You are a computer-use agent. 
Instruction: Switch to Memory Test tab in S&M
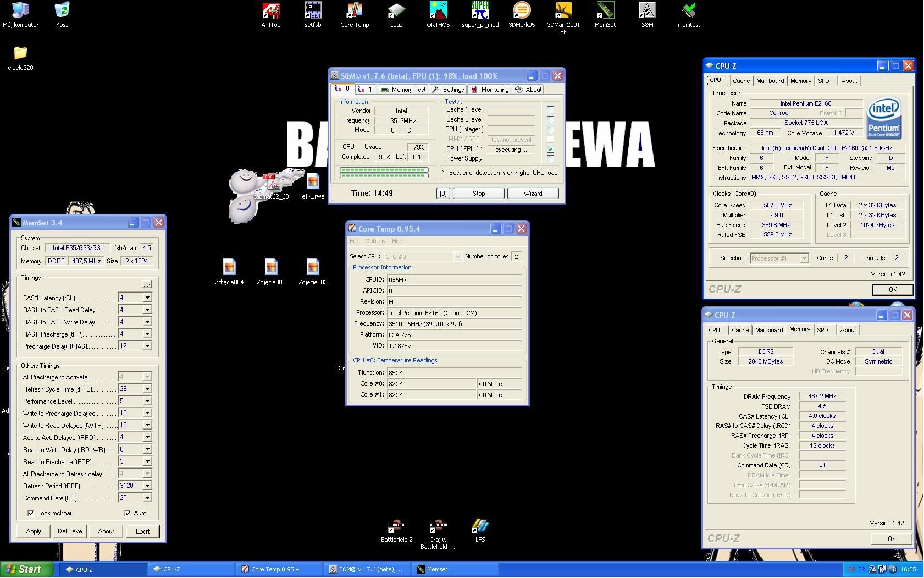pos(403,90)
